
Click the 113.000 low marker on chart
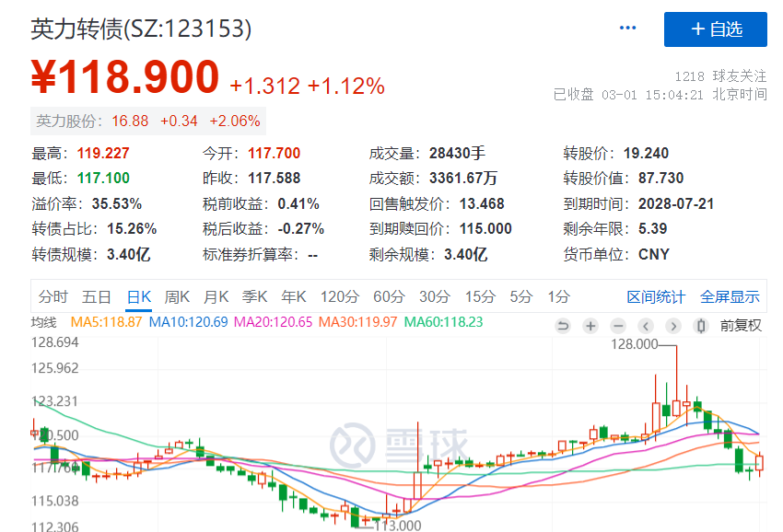398,526
